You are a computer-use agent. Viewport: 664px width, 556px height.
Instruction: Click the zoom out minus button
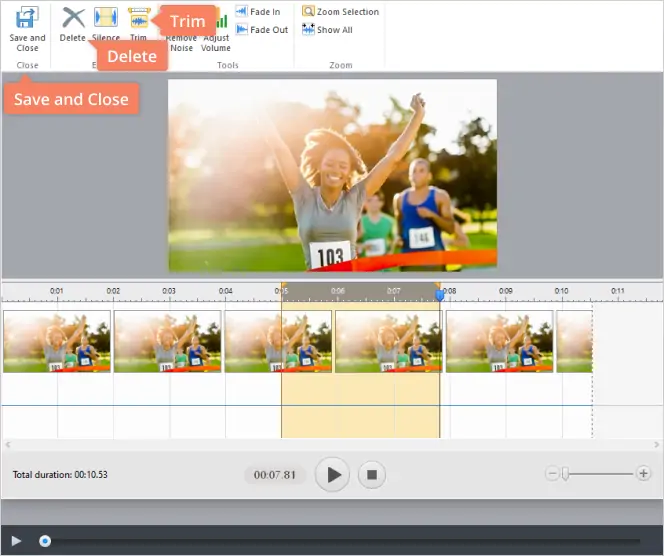[x=552, y=473]
